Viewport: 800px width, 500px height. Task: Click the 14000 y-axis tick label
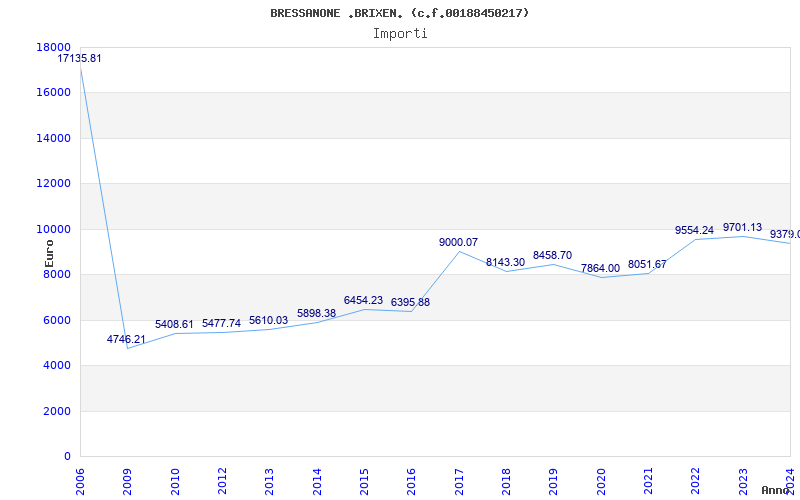point(54,138)
